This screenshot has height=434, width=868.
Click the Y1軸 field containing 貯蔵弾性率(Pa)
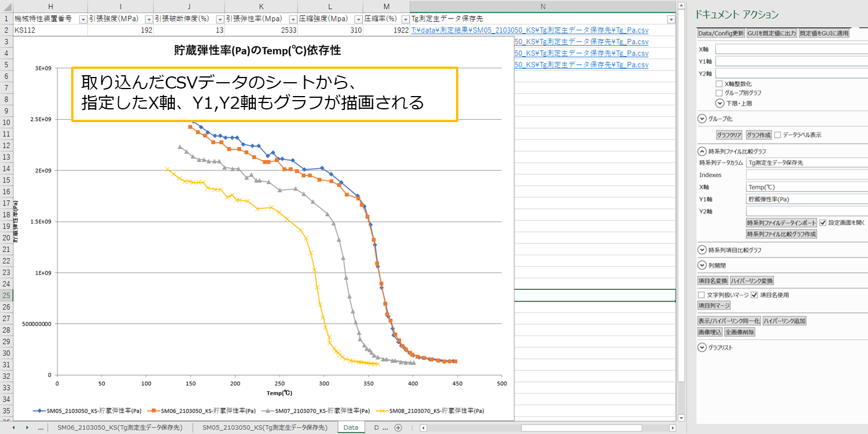tap(807, 199)
